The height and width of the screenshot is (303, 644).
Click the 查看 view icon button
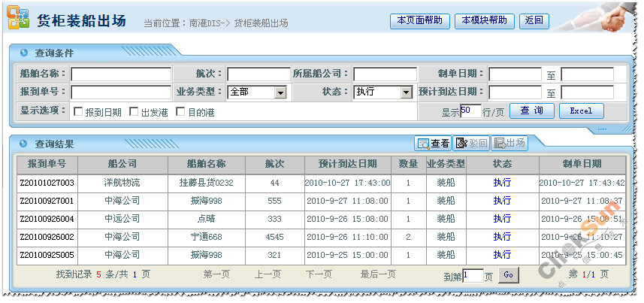434,143
